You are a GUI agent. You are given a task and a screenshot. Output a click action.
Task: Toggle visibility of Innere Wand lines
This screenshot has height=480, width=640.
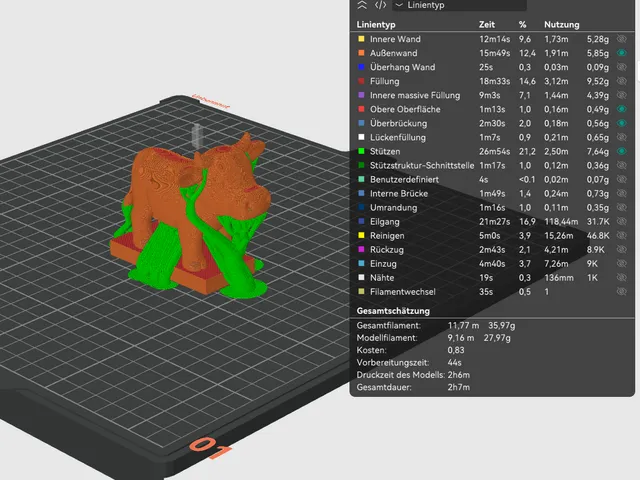621,39
